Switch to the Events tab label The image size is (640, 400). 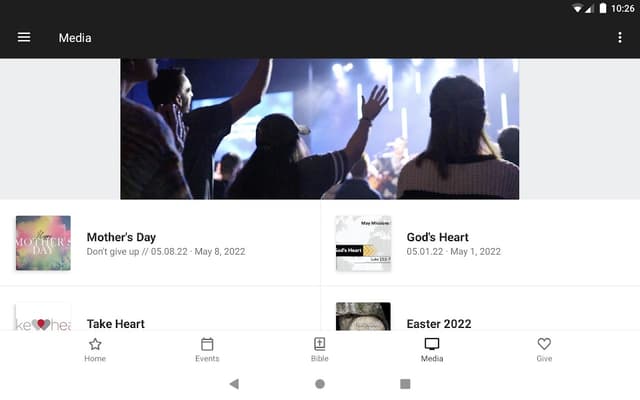coord(207,358)
